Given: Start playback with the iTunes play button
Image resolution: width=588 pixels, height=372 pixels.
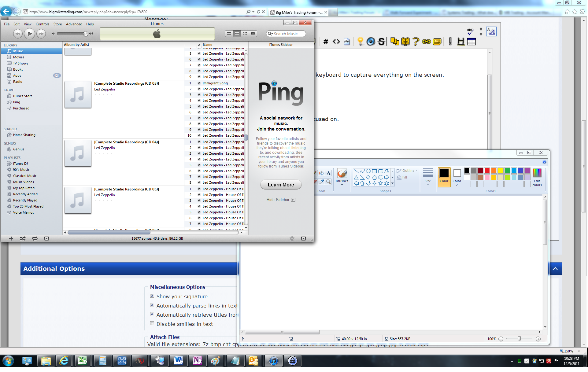Looking at the screenshot, I should point(29,34).
